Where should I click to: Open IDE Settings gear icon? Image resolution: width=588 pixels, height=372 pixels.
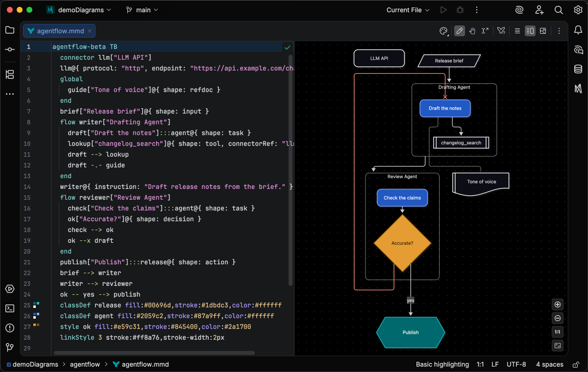click(x=578, y=10)
